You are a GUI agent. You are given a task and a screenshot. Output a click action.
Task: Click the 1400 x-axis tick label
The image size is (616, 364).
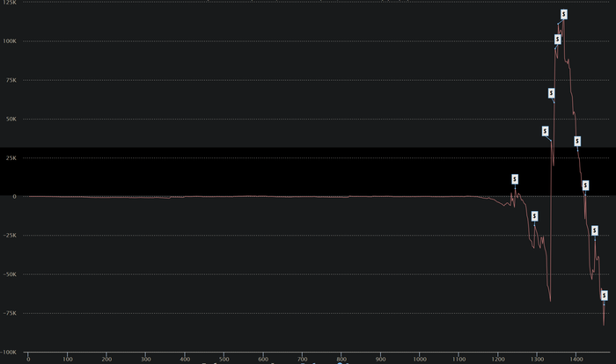coord(576,359)
